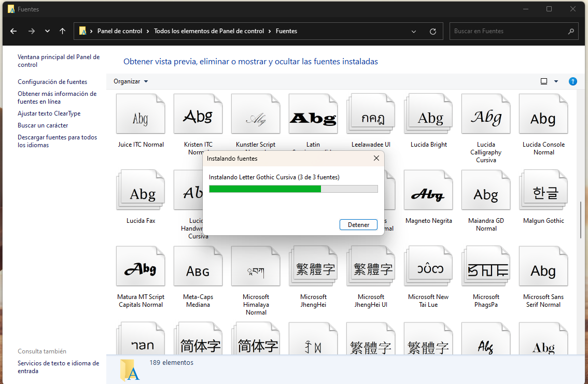Select the Microsoft Himalaya Normal font

tap(256, 266)
